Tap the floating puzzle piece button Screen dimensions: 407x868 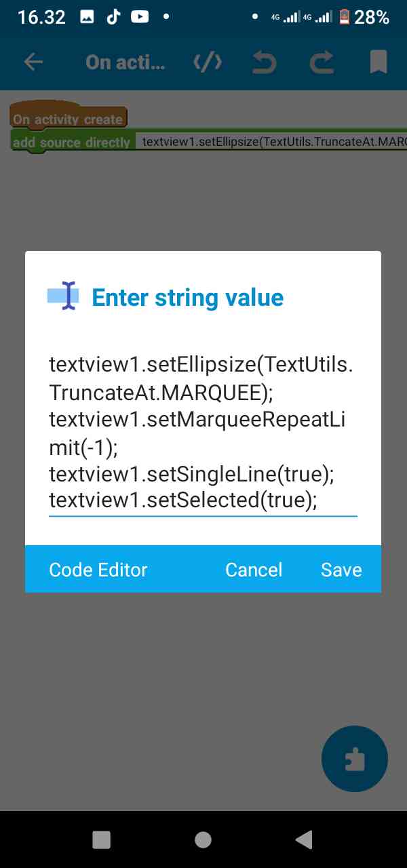[x=355, y=759]
